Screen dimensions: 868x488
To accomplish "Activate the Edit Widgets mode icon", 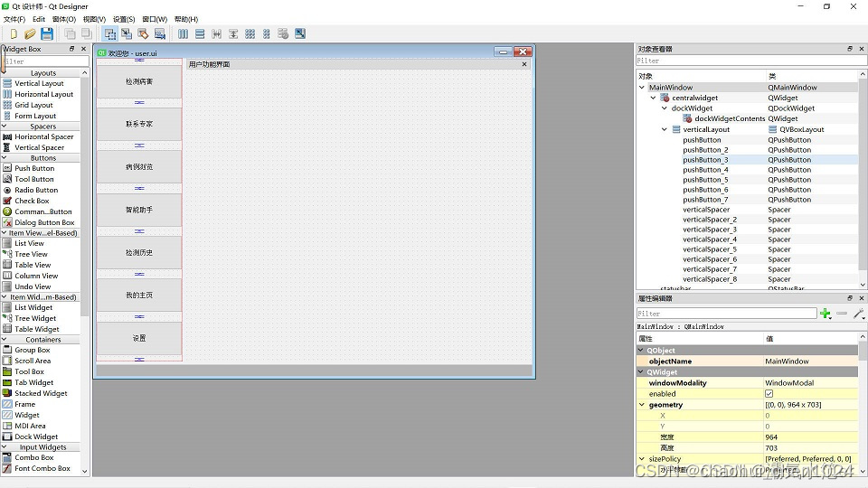I will click(110, 33).
